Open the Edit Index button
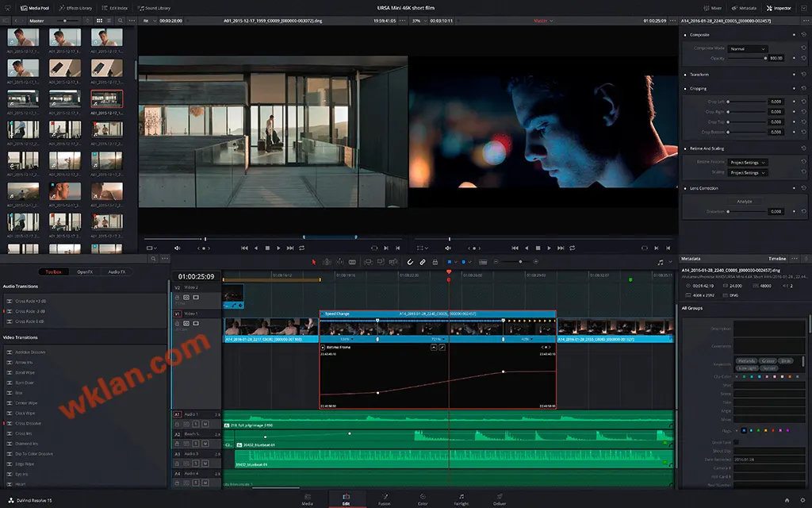This screenshot has height=508, width=812. (x=115, y=8)
